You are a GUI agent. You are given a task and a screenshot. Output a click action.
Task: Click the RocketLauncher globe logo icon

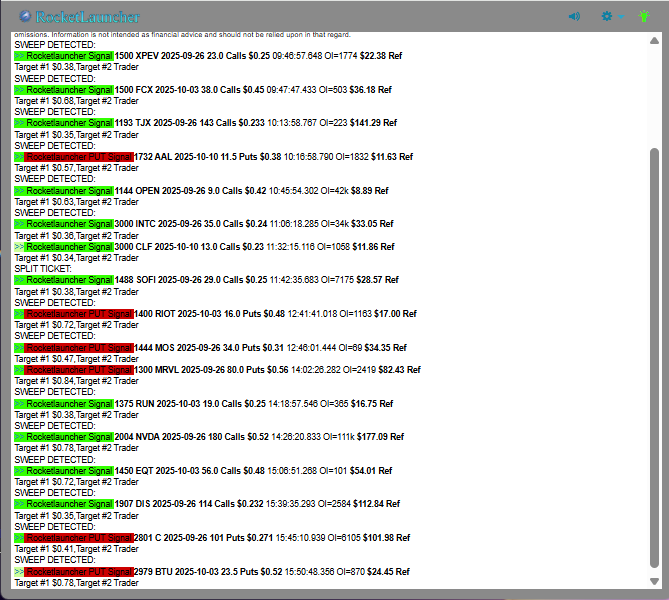[x=25, y=17]
